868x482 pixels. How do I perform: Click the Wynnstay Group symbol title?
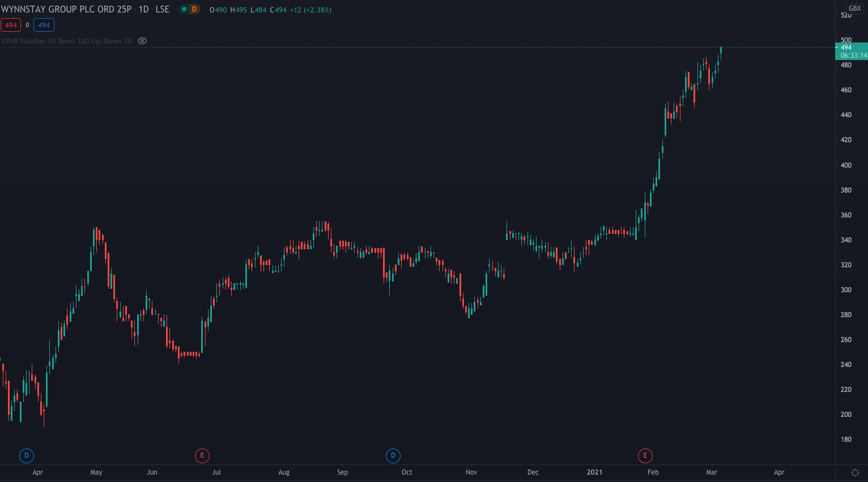tap(66, 10)
